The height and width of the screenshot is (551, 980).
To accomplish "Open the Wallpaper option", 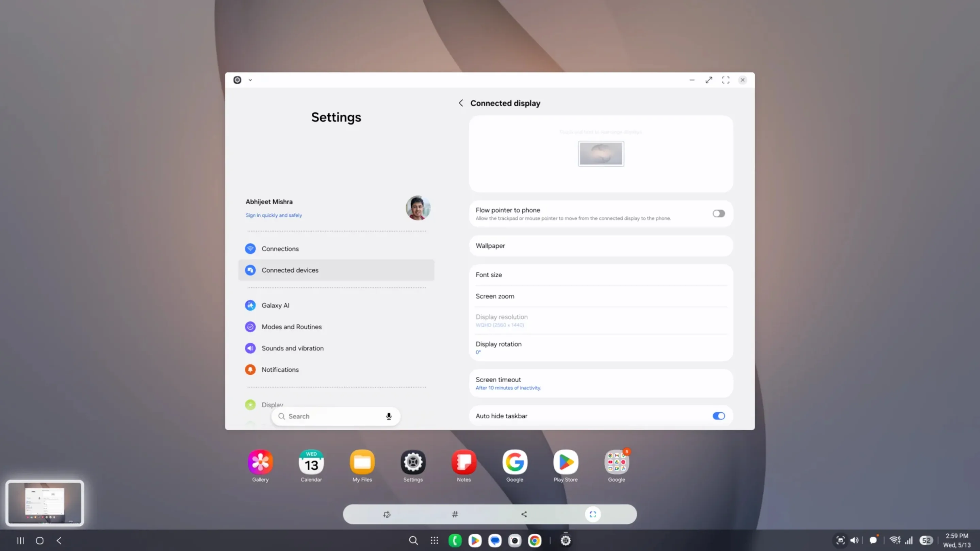I will (601, 246).
